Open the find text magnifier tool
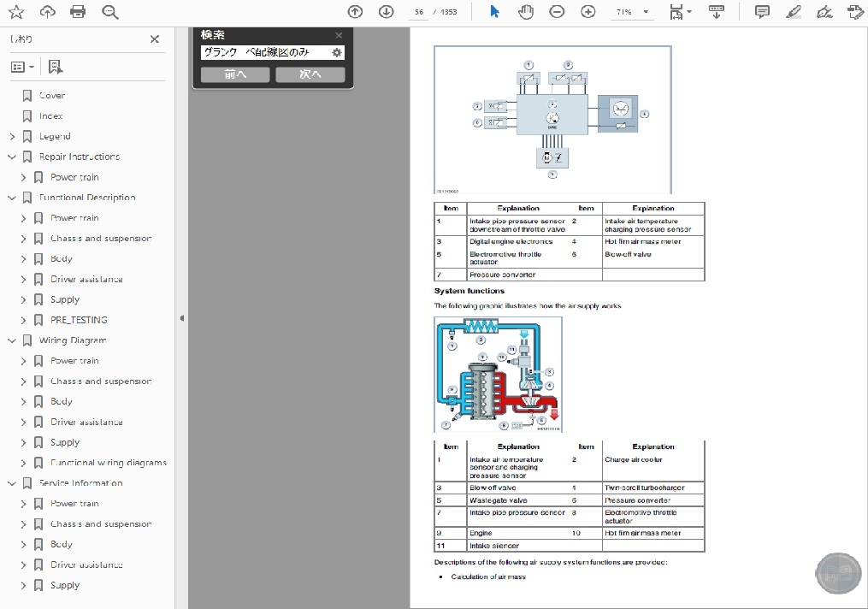The width and height of the screenshot is (868, 609). pyautogui.click(x=109, y=12)
